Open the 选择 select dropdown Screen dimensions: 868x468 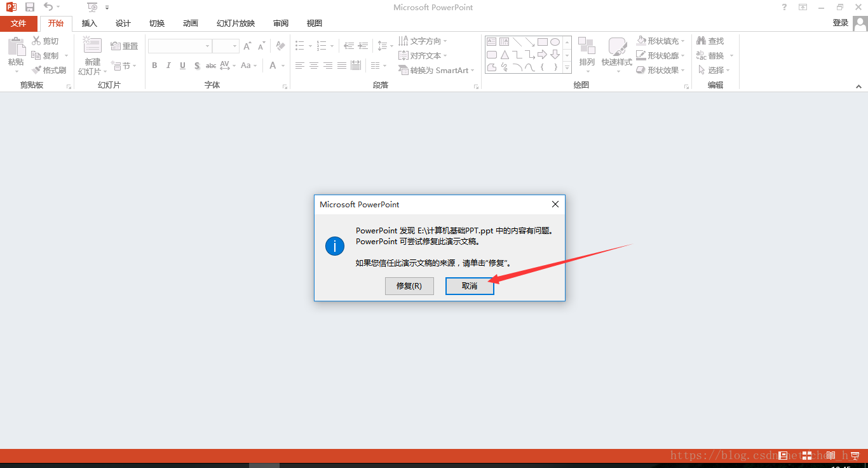tap(714, 70)
